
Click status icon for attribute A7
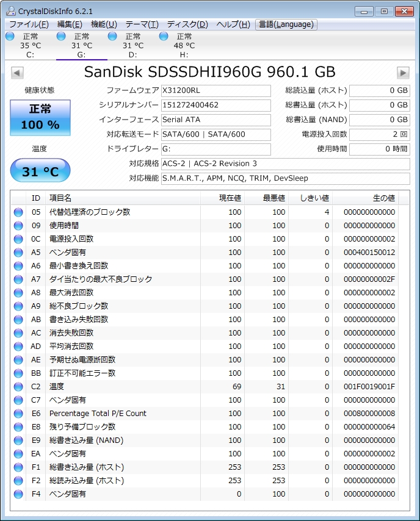(x=18, y=279)
